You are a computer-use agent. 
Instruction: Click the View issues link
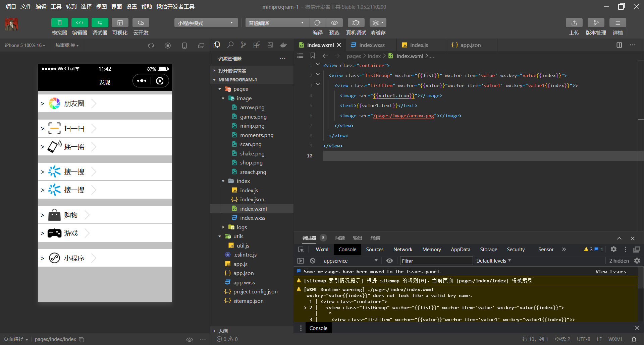pos(610,272)
